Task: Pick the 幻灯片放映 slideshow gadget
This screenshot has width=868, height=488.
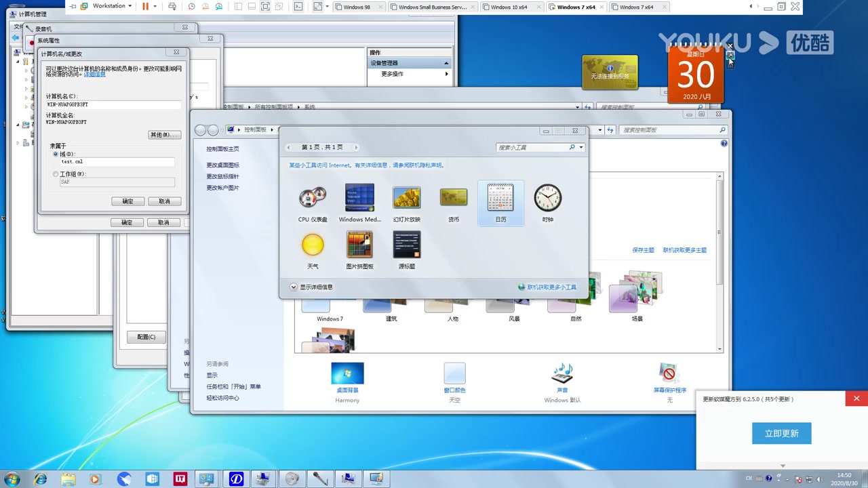Action: tap(407, 203)
